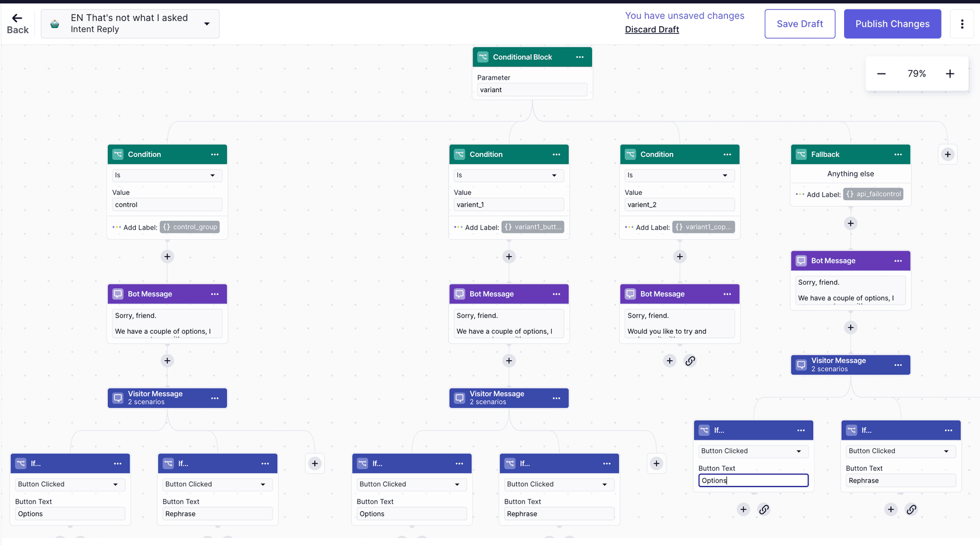Click the Value field containing 'control'

(167, 205)
